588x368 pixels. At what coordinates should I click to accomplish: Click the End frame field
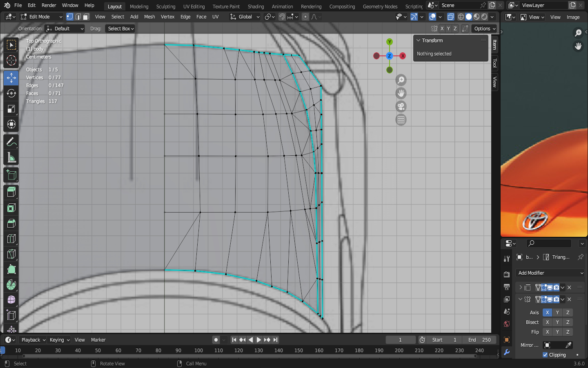pos(480,340)
